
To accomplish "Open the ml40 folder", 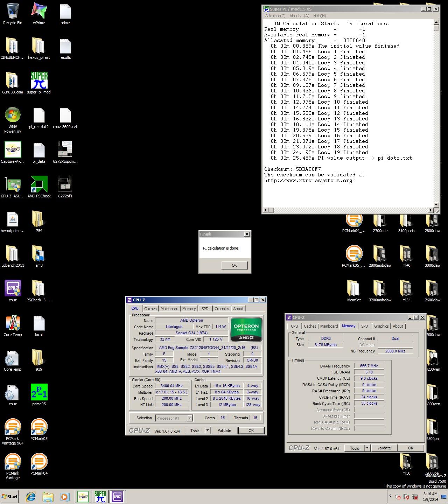I will pos(406,257).
